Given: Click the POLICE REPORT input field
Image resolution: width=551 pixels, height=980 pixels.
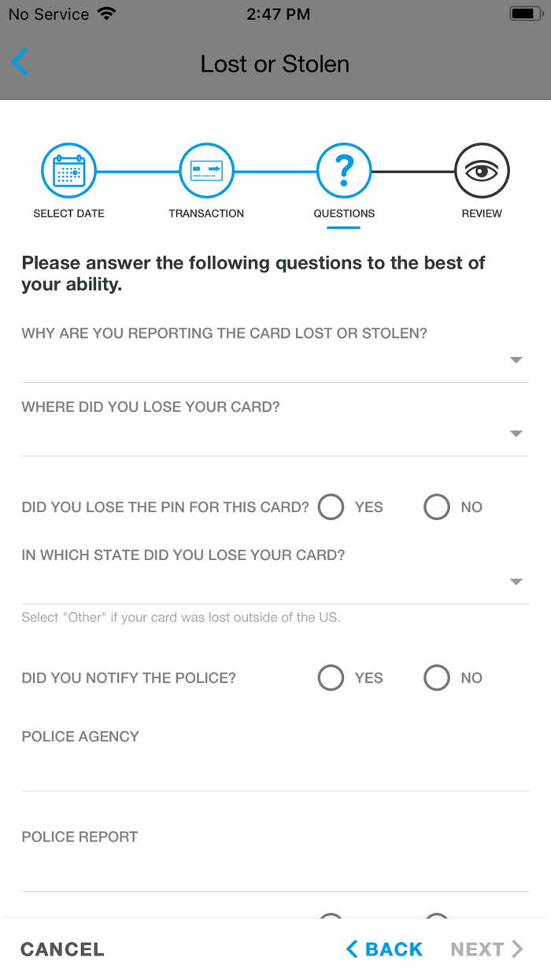Looking at the screenshot, I should 275,867.
